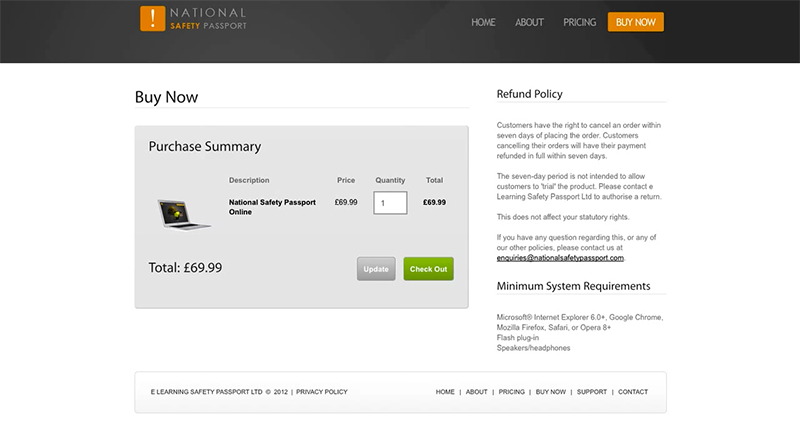Select the footer Buy Now link

pyautogui.click(x=550, y=392)
